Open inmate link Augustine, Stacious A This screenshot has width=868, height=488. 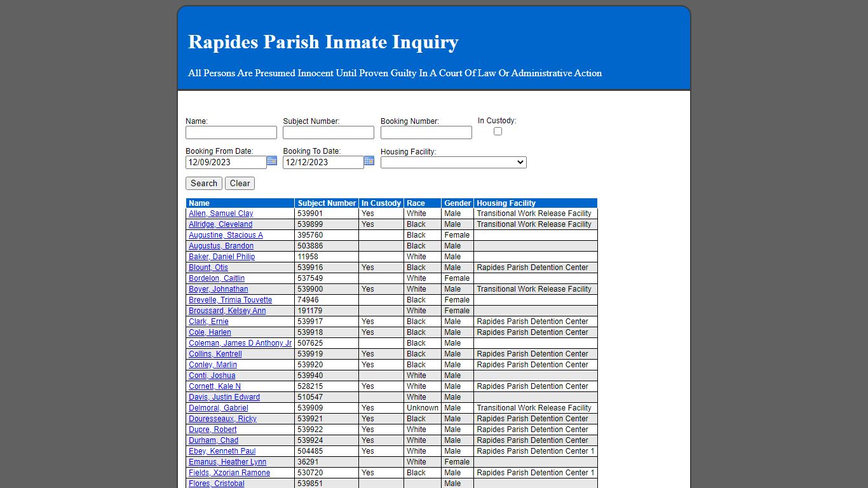click(226, 235)
